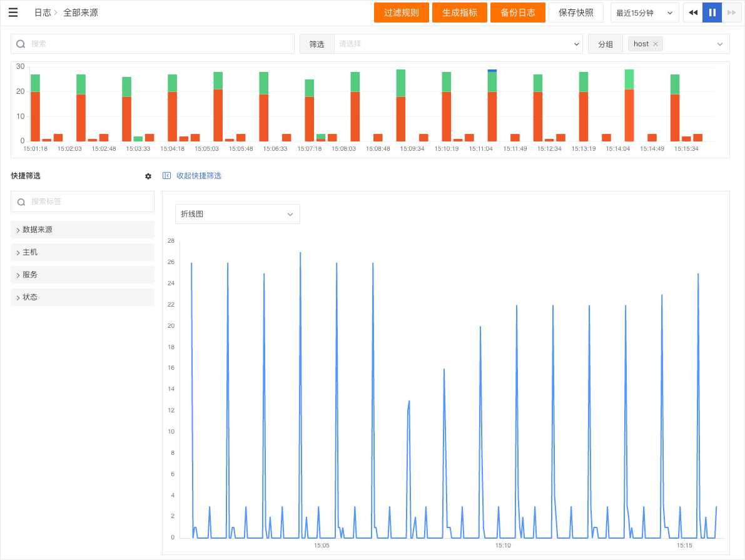Expand the 数据来源 filter section
Screen dimensions: 745x560
pos(83,230)
